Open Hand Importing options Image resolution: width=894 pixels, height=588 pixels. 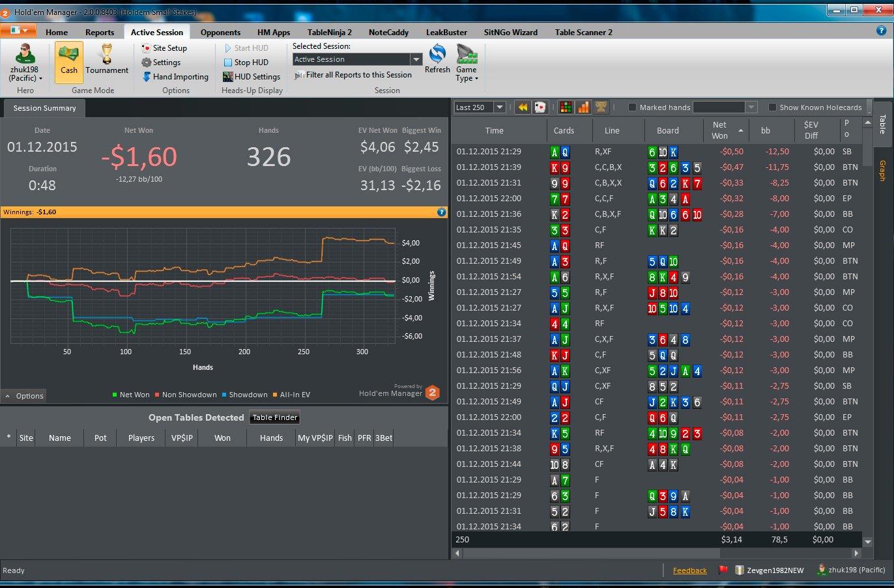click(x=175, y=77)
